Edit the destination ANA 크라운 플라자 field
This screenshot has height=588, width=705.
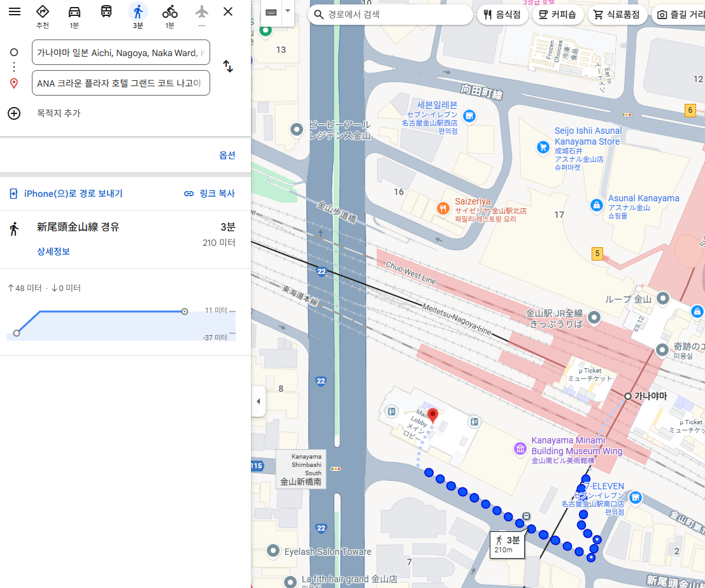121,83
